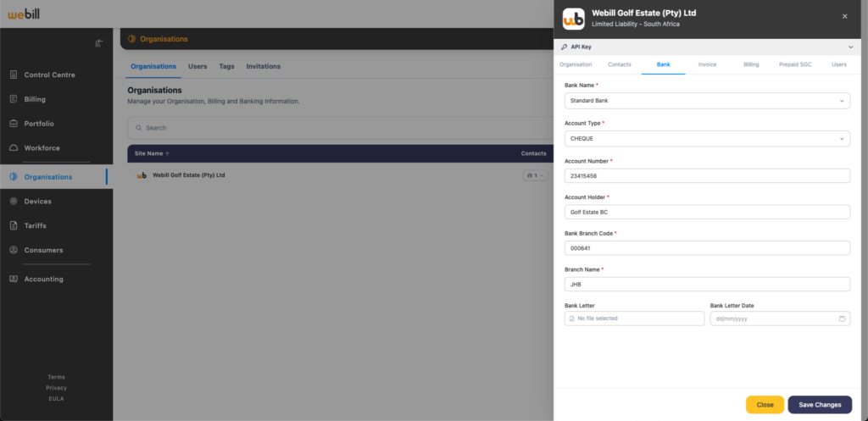Open the EULA link
Viewport: 868px width, 421px height.
[56, 398]
